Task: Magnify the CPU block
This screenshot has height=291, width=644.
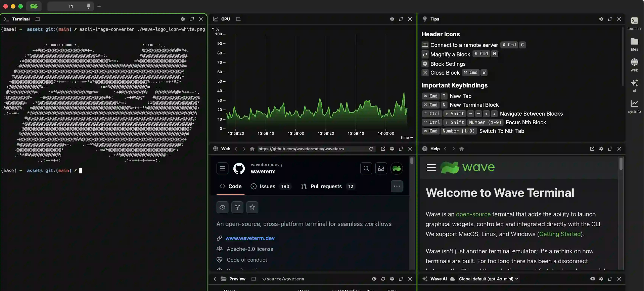Action: (401, 19)
